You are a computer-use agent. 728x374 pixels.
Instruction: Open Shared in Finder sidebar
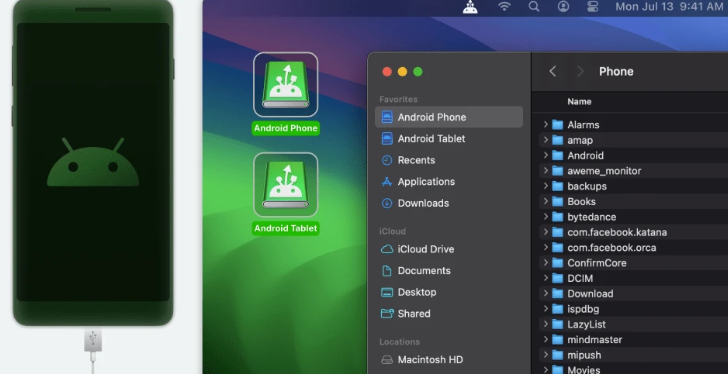(x=449, y=313)
